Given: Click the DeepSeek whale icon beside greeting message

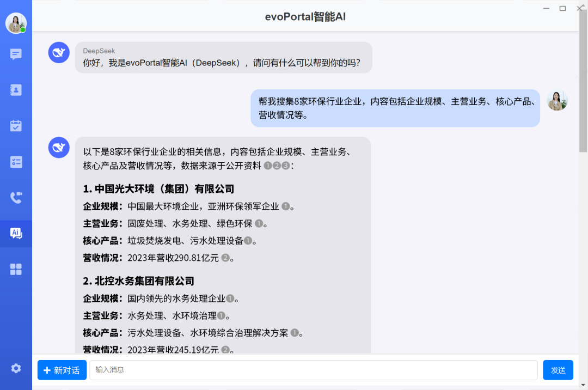Looking at the screenshot, I should [59, 52].
